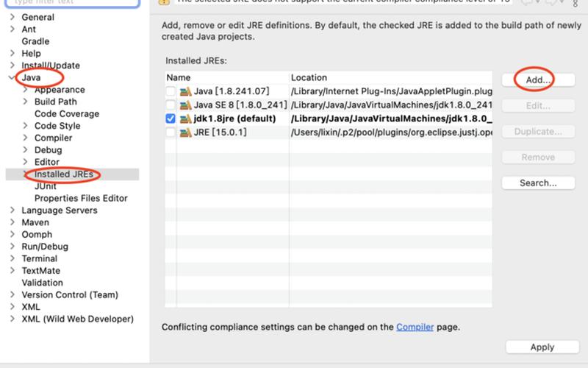Expand the Terminal preferences node
Image resolution: width=588 pixels, height=368 pixels.
pyautogui.click(x=12, y=258)
